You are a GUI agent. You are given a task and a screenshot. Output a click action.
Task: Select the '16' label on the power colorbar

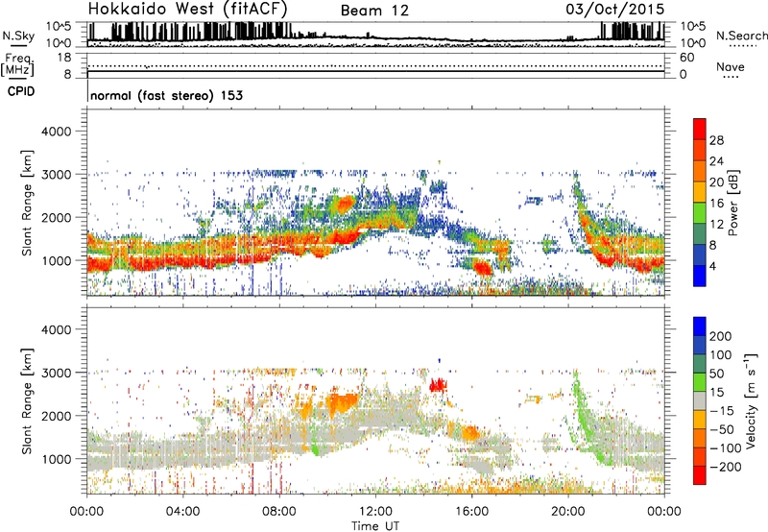pyautogui.click(x=716, y=204)
